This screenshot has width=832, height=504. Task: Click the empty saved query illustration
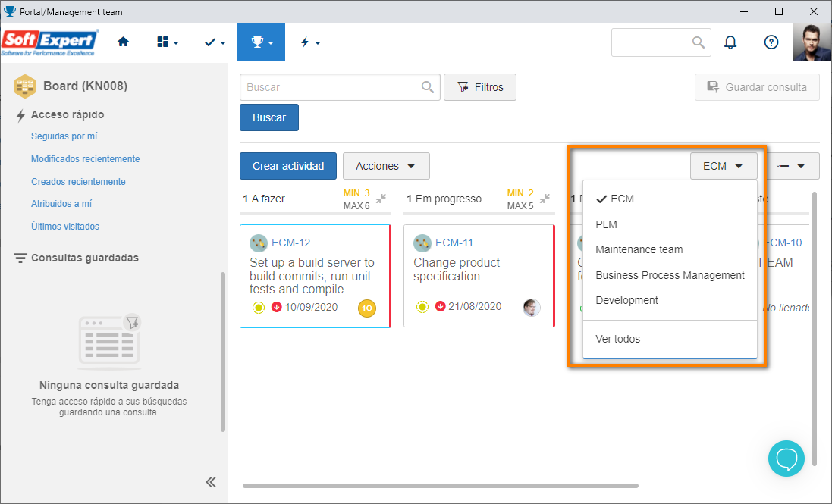point(109,342)
